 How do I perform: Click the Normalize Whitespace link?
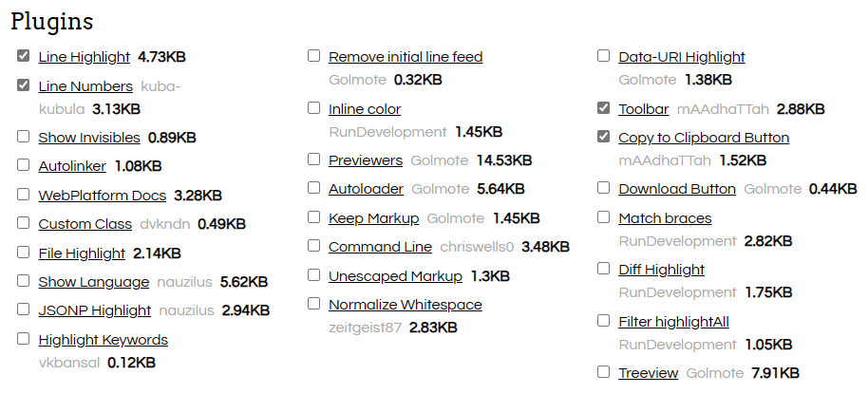(405, 305)
